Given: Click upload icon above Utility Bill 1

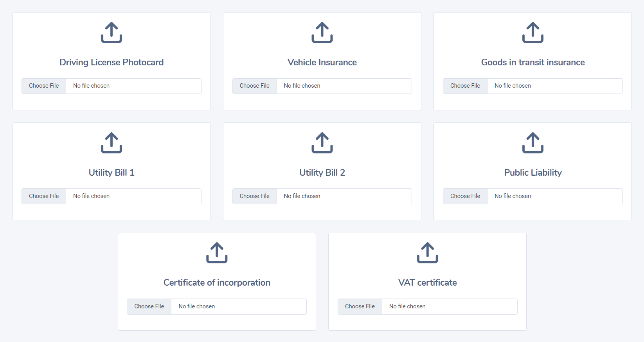Looking at the screenshot, I should click(x=112, y=143).
